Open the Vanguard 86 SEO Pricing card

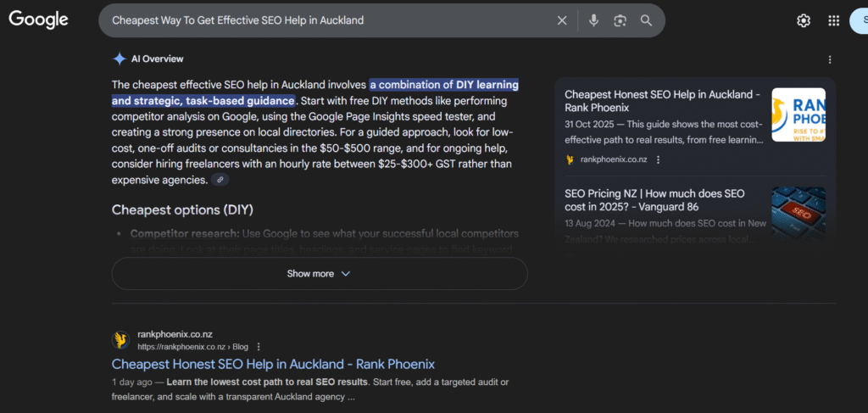click(654, 200)
